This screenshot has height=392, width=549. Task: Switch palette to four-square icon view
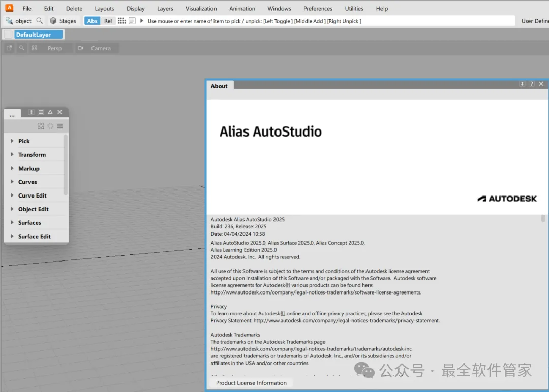(x=41, y=126)
